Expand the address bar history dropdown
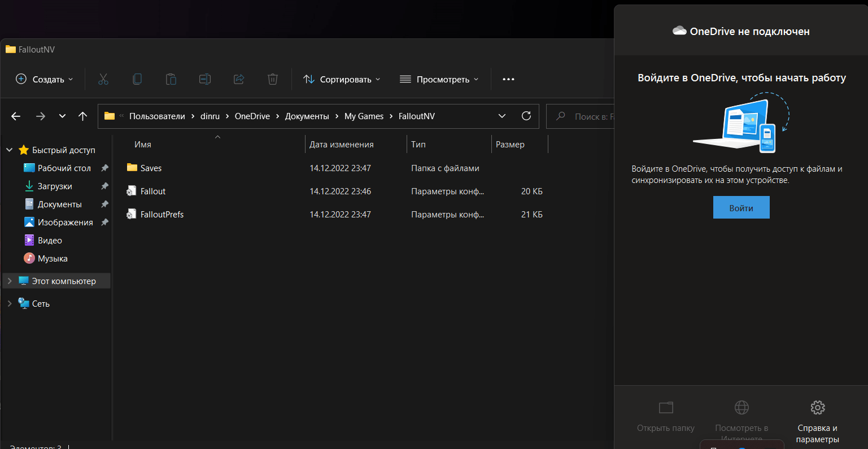The height and width of the screenshot is (449, 868). point(502,116)
